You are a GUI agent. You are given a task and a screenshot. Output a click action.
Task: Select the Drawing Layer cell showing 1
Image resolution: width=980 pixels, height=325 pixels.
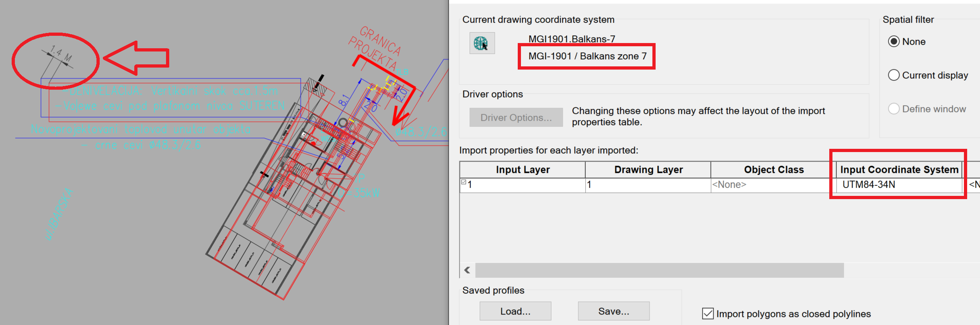648,185
